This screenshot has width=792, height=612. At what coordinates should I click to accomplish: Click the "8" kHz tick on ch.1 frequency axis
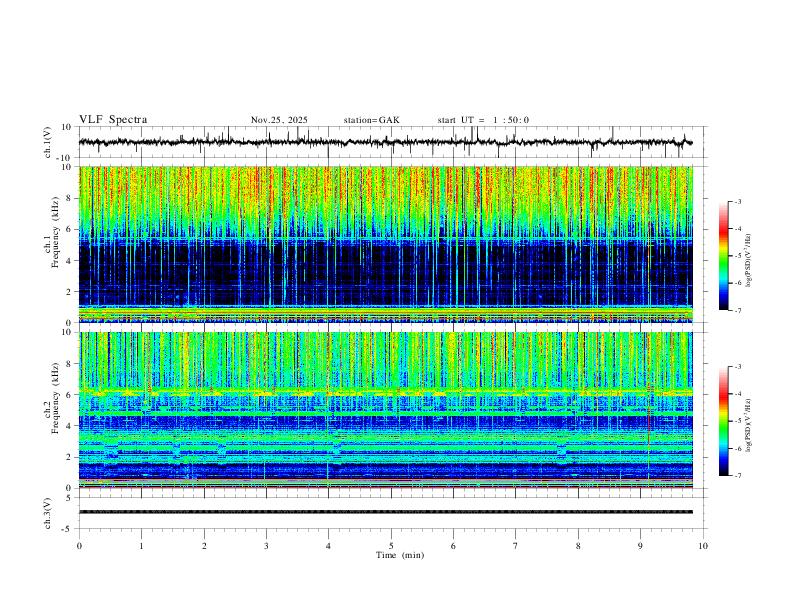[x=69, y=198]
